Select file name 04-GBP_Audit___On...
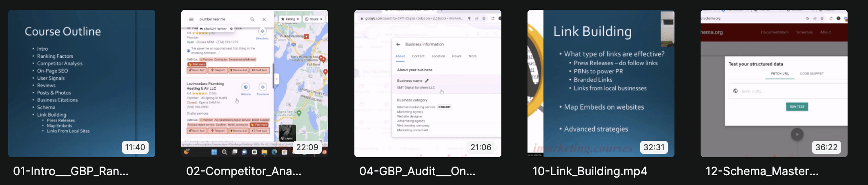 tap(417, 171)
